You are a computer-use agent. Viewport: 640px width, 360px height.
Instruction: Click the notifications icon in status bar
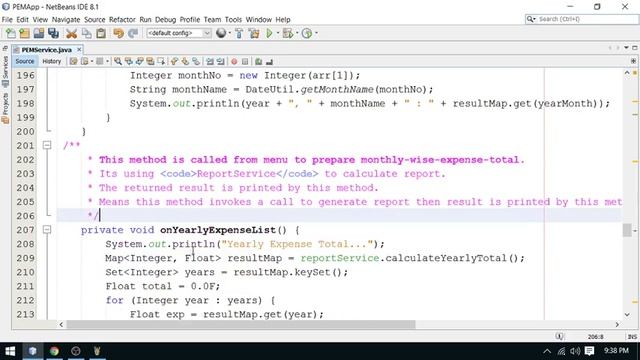[560, 336]
